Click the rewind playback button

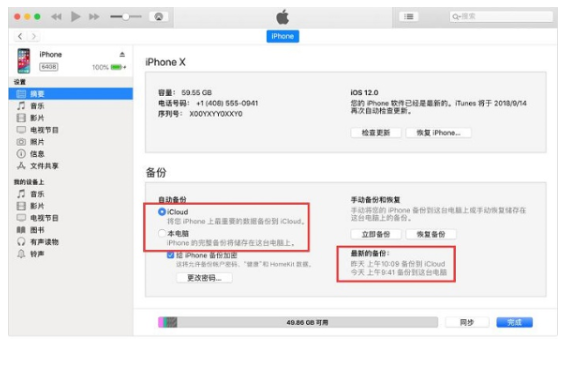point(56,16)
